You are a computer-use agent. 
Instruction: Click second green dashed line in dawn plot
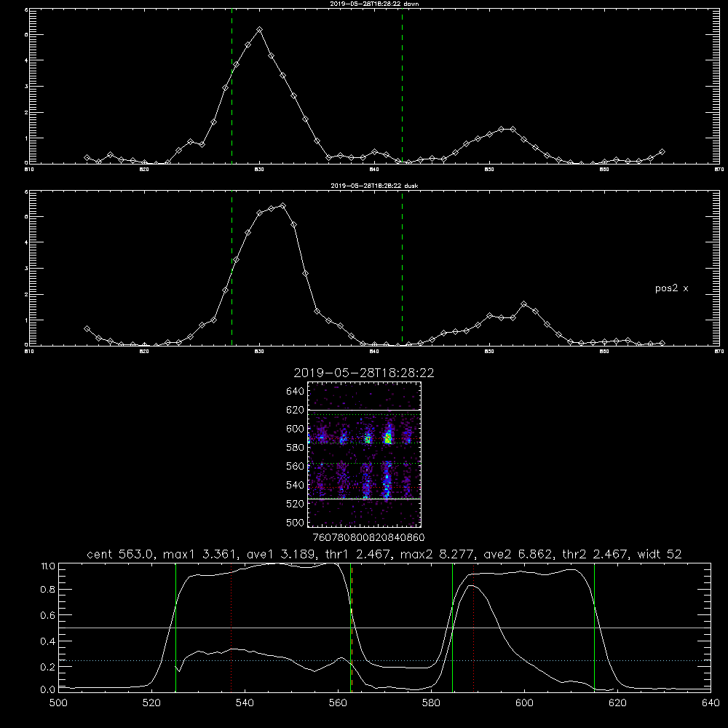(x=402, y=88)
